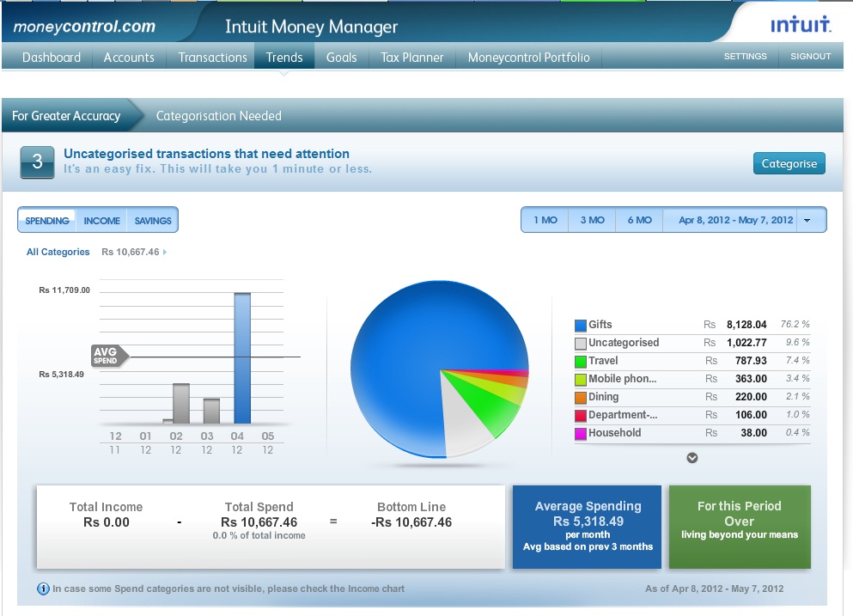Click the uncategorised transactions count badge 3

coord(37,162)
